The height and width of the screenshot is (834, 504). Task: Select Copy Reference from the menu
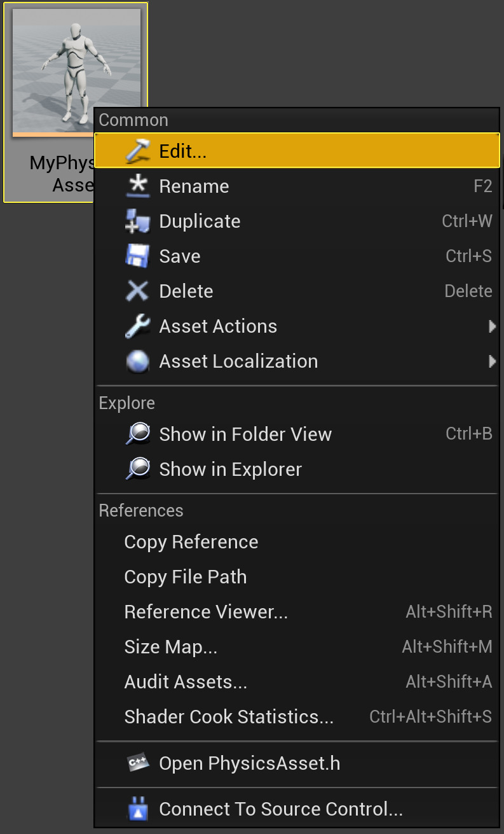(x=191, y=542)
